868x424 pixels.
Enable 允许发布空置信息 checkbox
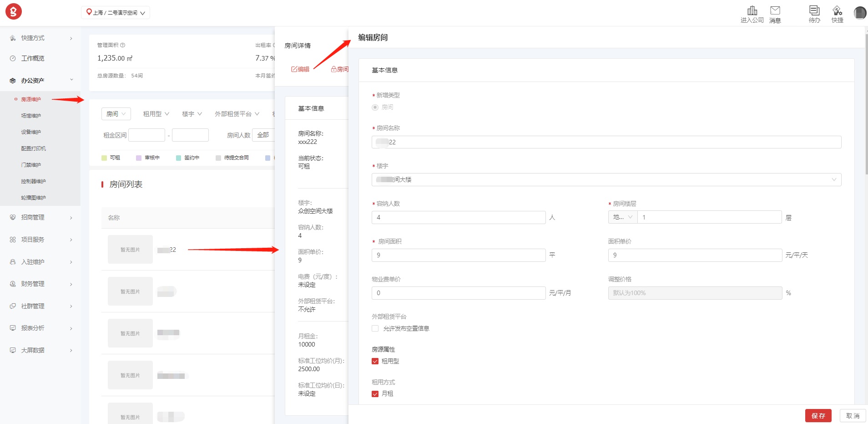pyautogui.click(x=375, y=328)
